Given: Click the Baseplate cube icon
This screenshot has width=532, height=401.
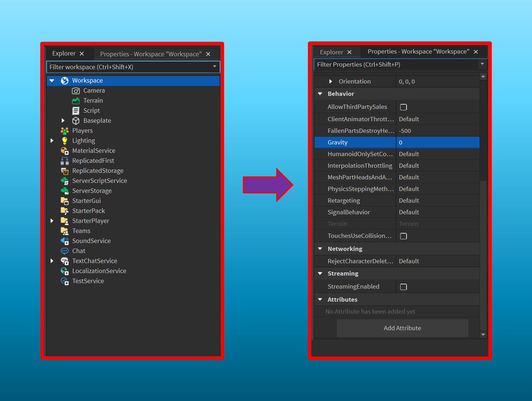Looking at the screenshot, I should [76, 121].
